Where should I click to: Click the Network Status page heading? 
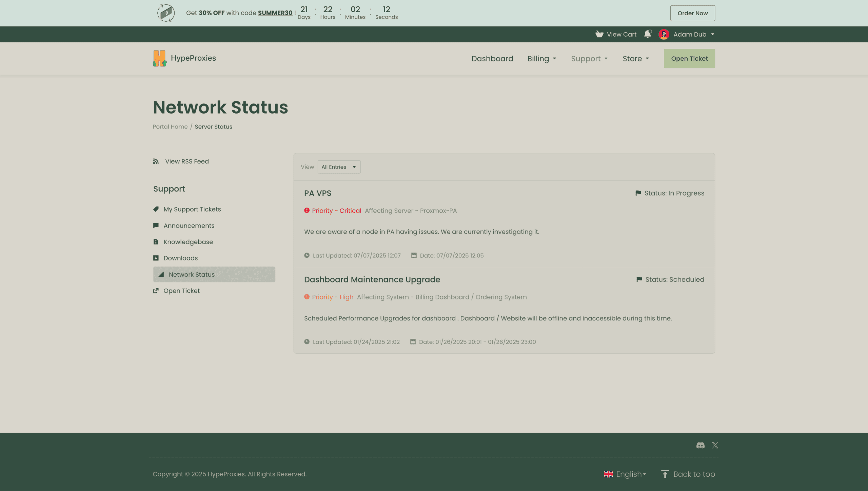coord(220,107)
